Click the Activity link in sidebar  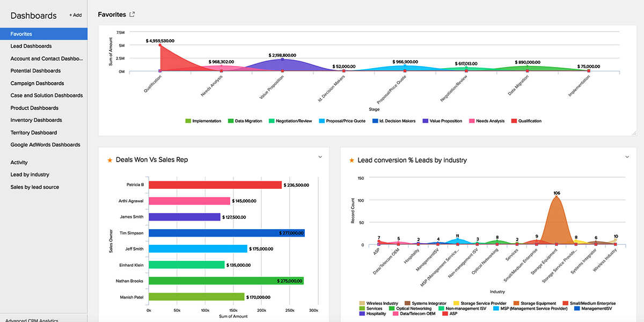[x=19, y=163]
